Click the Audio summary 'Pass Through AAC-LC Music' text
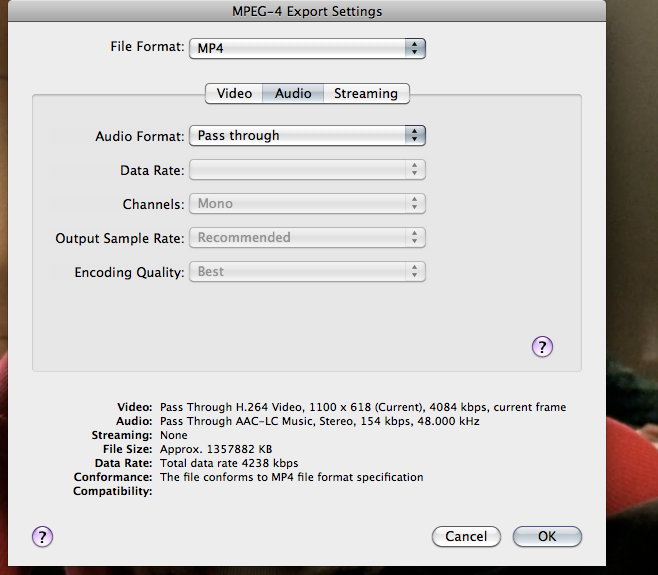 click(x=238, y=421)
